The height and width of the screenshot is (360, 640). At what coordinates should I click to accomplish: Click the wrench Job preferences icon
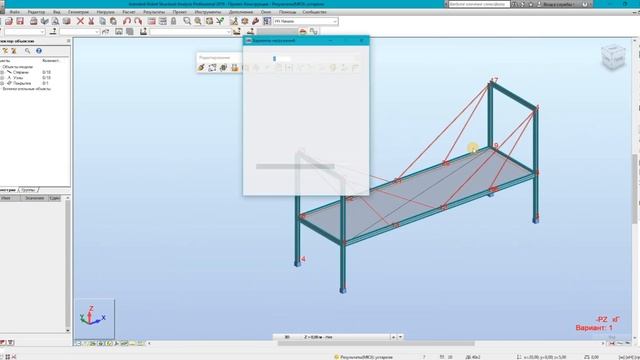(x=256, y=21)
